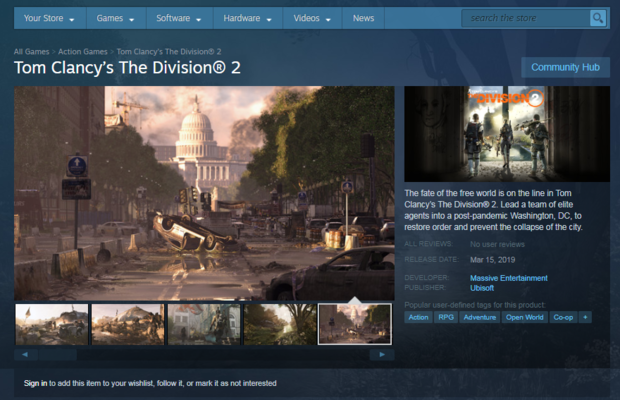Follow the Action Games breadcrumb link
Viewport: 620px width, 400px height.
pos(83,52)
